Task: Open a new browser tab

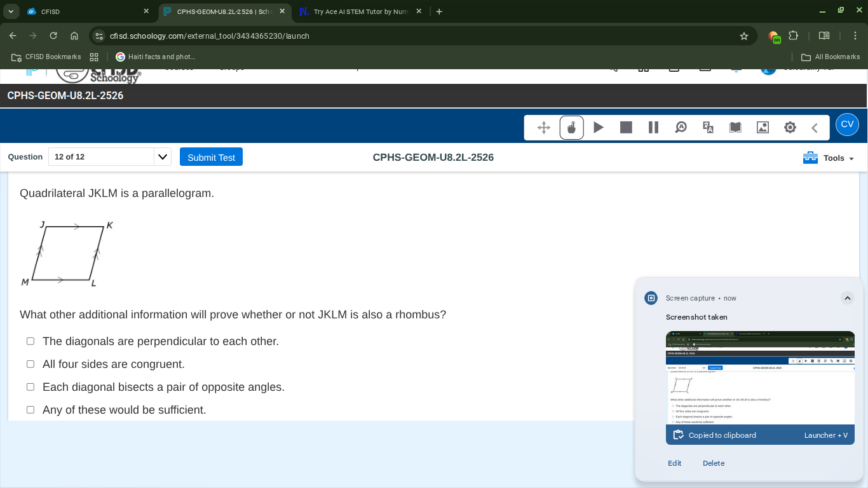Action: pos(439,11)
